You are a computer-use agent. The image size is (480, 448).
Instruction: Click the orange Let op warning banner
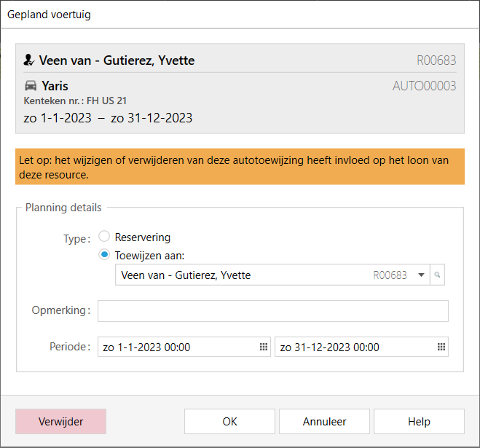(x=240, y=167)
